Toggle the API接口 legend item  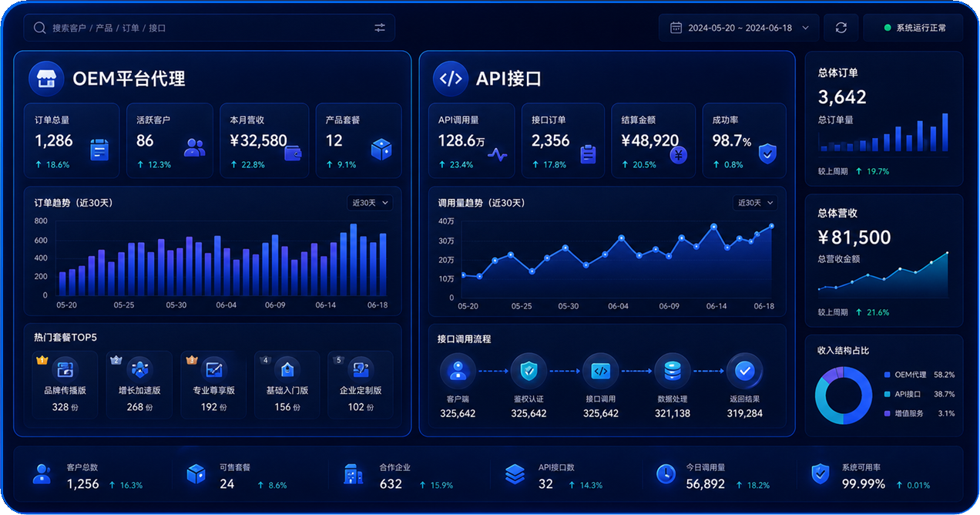[919, 394]
